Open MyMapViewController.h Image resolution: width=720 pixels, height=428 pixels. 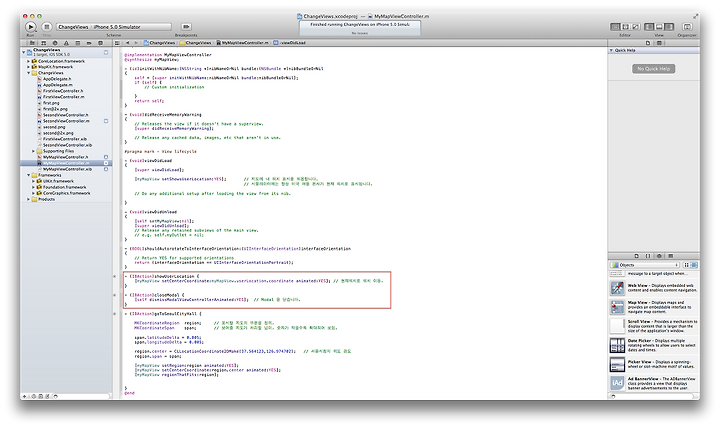click(65, 157)
